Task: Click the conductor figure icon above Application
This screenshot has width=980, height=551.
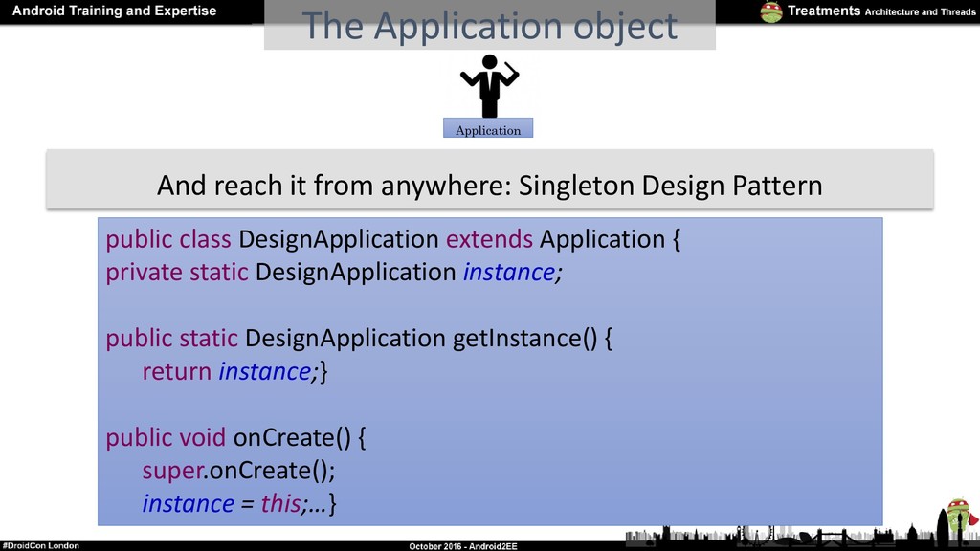Action: pyautogui.click(x=489, y=86)
